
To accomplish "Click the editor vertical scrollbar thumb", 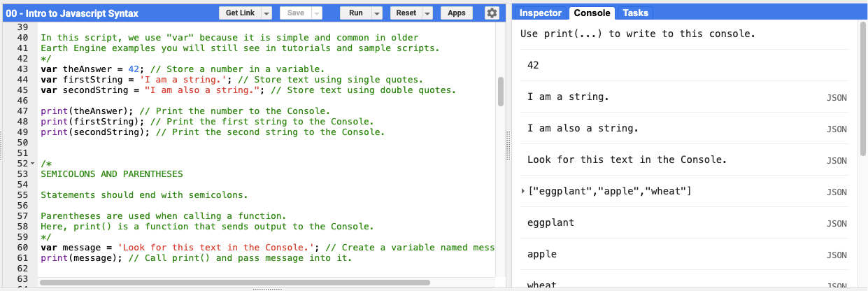I will click(x=500, y=92).
